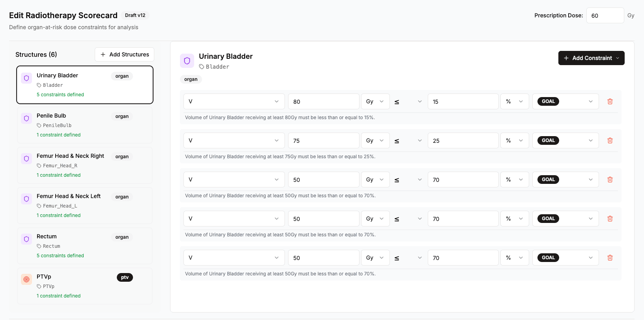Delete the V80Gy ≤ 15% constraint
The width and height of the screenshot is (644, 320).
[x=610, y=101]
